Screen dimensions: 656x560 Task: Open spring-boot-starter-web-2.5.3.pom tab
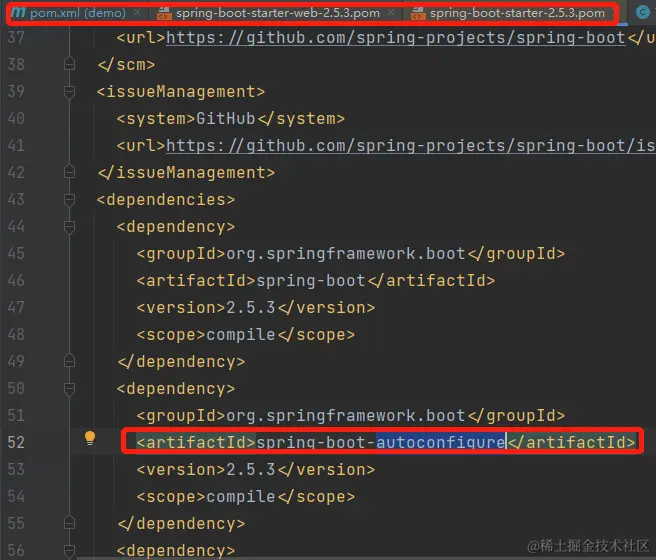(x=277, y=13)
